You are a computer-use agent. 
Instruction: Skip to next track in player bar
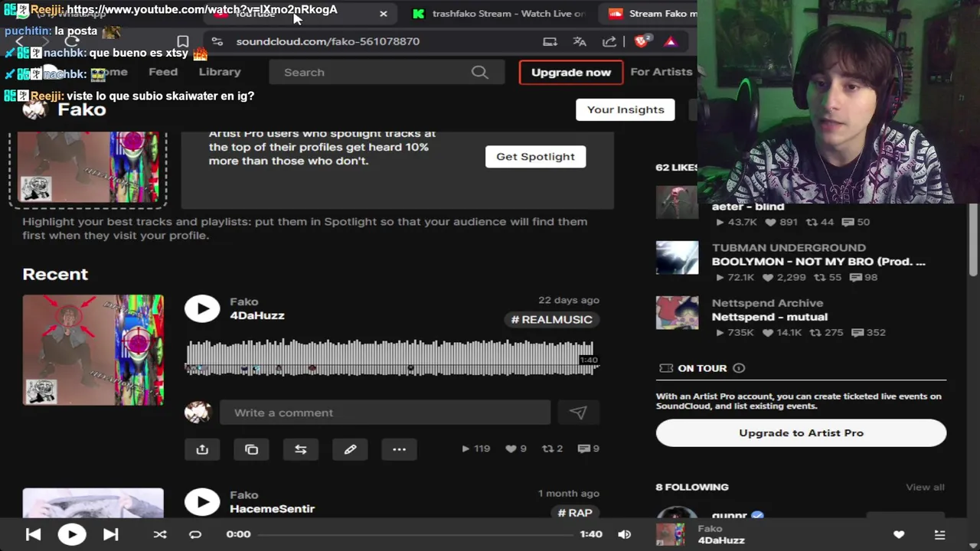110,534
